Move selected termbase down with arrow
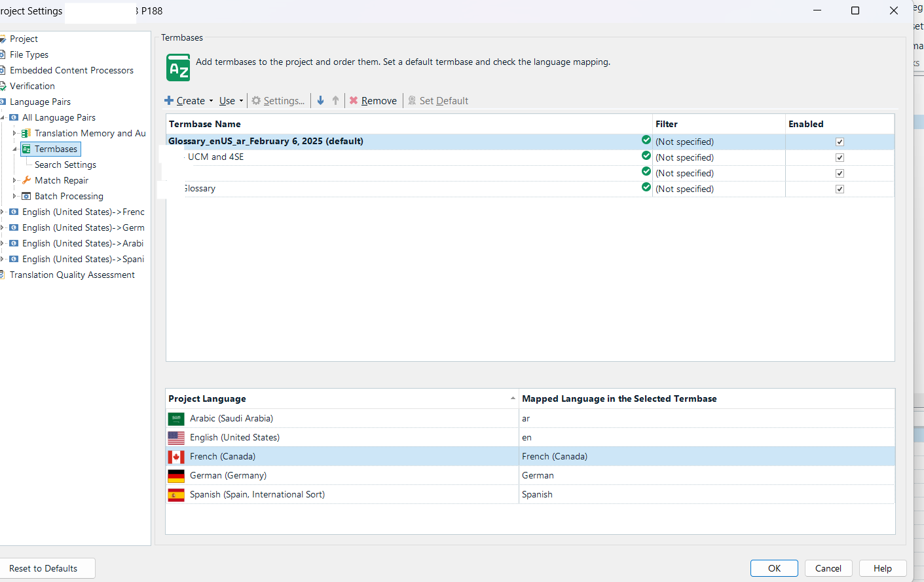This screenshot has height=582, width=924. 320,100
